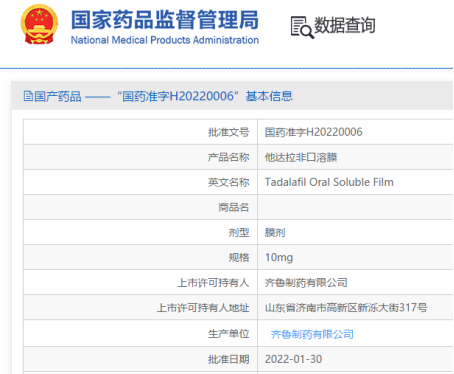Select address 山东省济南市高新区新泺大街317号
Screen dimensions: 454x374
pos(346,307)
